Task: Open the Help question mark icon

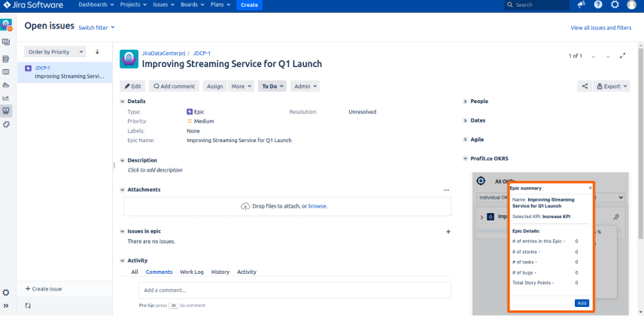Action: tap(598, 5)
